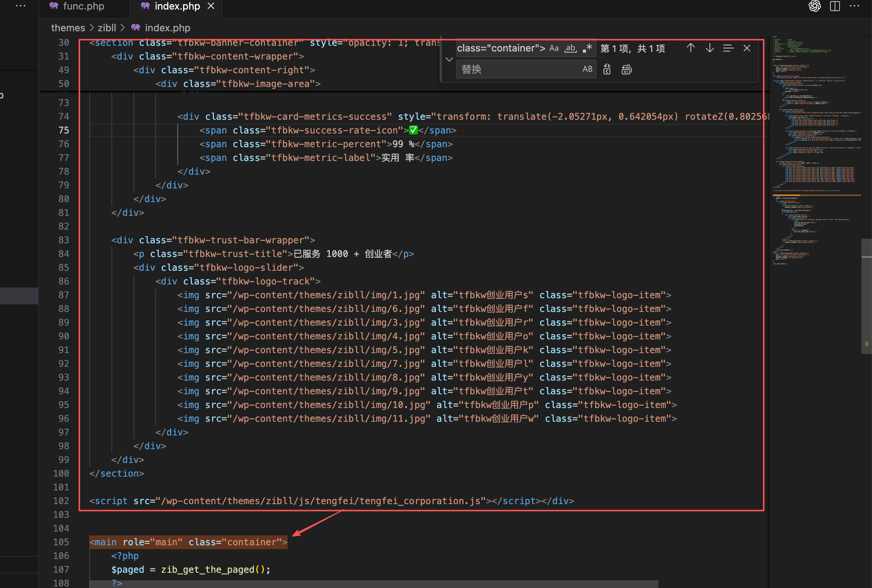This screenshot has width=872, height=588.
Task: Click Replace single match icon
Action: pyautogui.click(x=607, y=69)
